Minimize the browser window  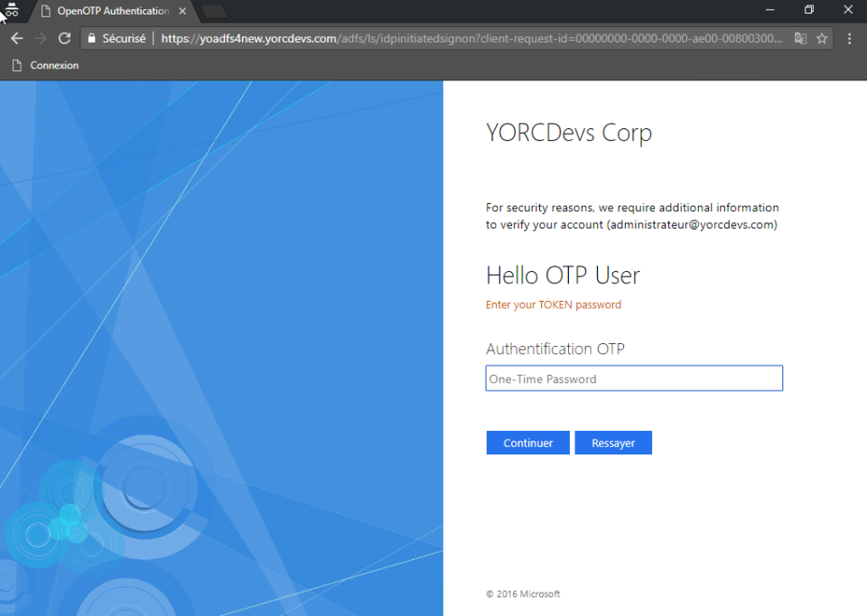(770, 9)
